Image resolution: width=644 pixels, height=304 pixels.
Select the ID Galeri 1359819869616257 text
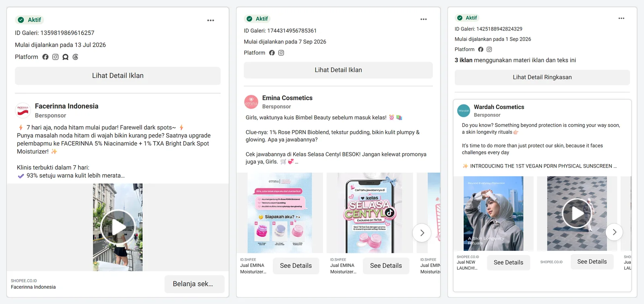click(x=55, y=33)
